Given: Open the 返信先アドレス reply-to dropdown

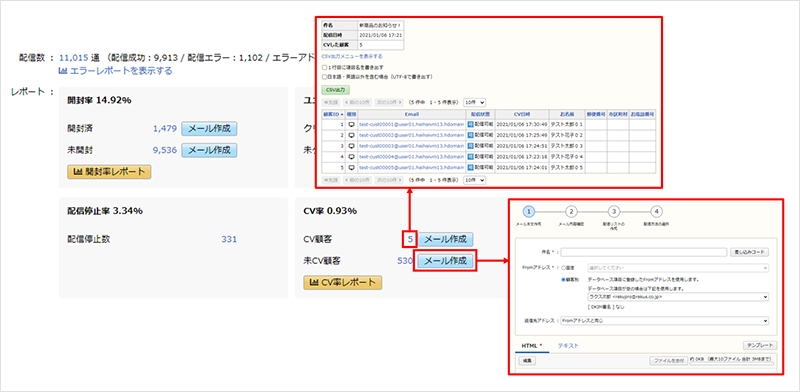Looking at the screenshot, I should (664, 321).
